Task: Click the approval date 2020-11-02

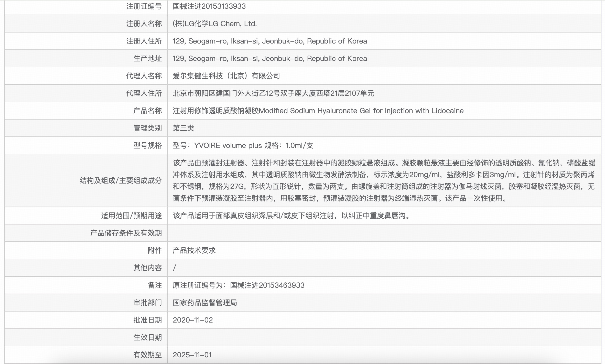Action: pyautogui.click(x=193, y=320)
